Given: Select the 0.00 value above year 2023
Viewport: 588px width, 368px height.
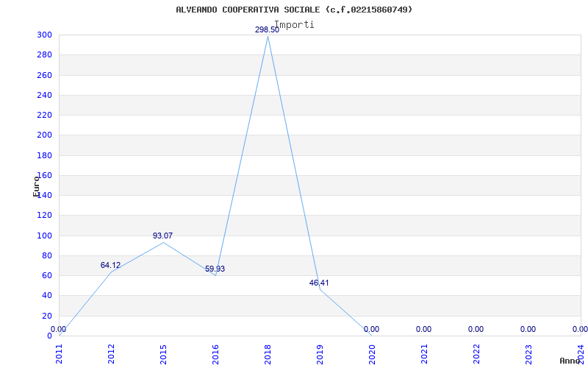Looking at the screenshot, I should 528,329.
